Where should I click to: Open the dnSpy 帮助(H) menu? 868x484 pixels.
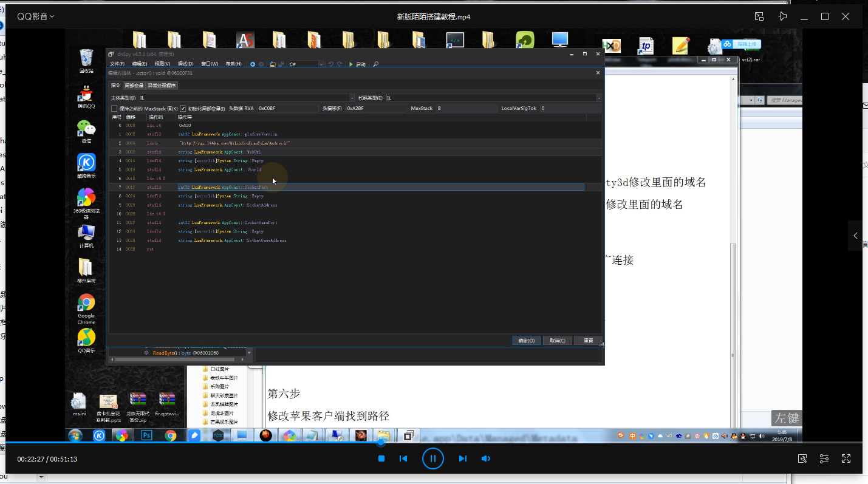coord(233,64)
